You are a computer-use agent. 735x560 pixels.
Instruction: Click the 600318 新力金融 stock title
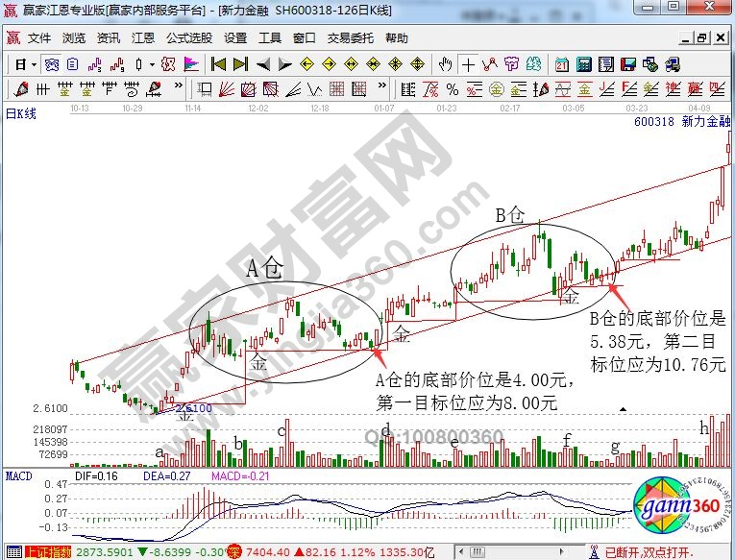[x=682, y=121]
